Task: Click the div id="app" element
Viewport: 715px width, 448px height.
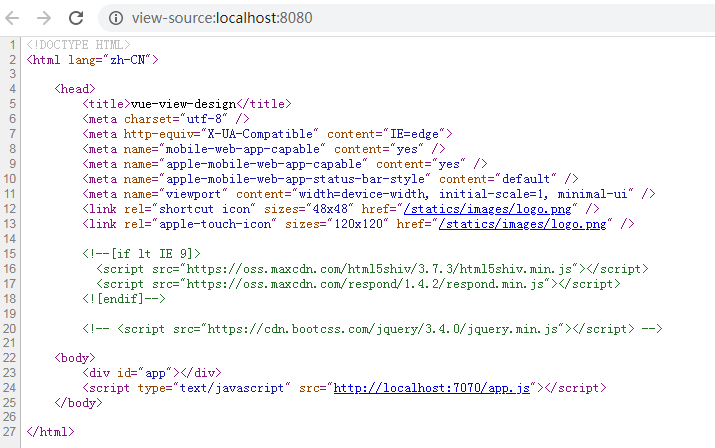Action: pyautogui.click(x=152, y=373)
